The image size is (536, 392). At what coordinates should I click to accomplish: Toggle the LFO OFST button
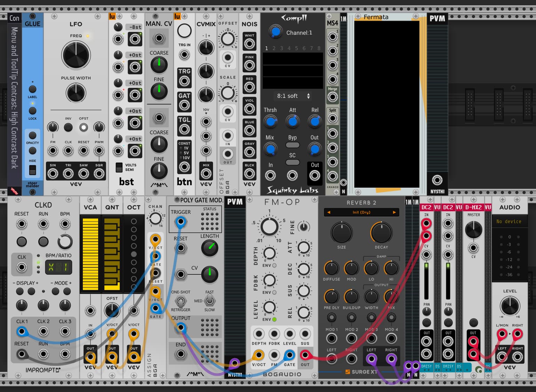[84, 127]
